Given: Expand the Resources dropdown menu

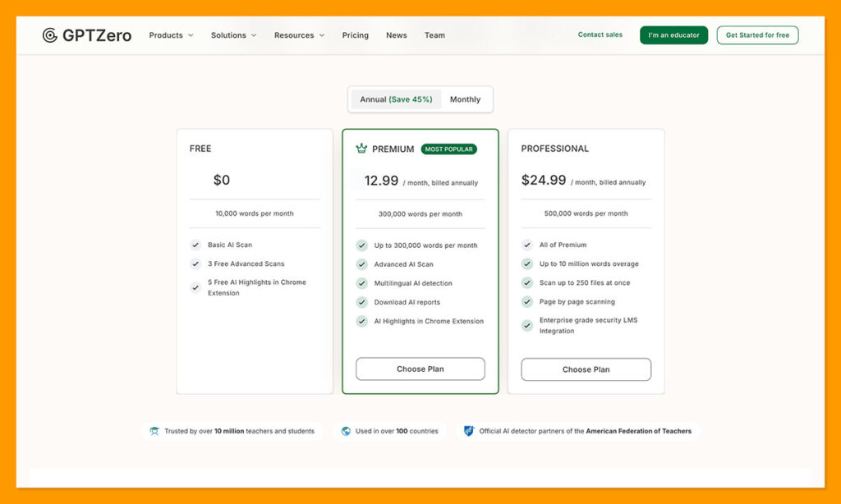Looking at the screenshot, I should pos(299,35).
